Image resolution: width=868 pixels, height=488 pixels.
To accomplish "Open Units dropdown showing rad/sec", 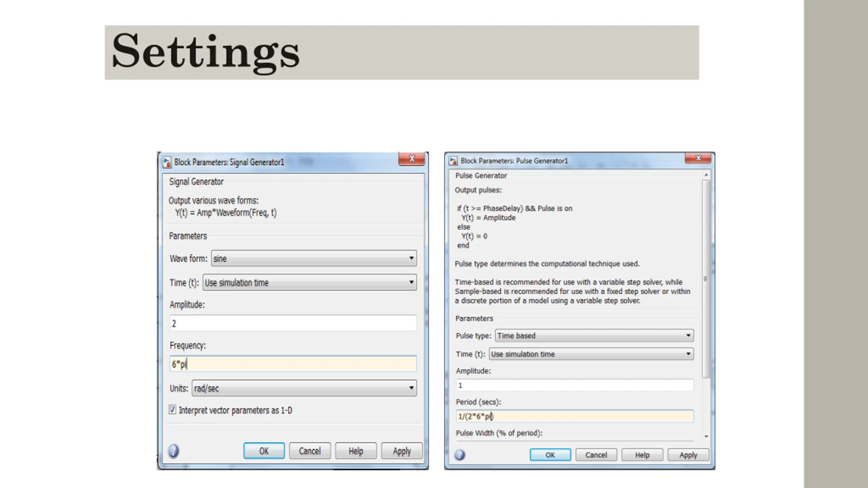I will click(x=304, y=388).
